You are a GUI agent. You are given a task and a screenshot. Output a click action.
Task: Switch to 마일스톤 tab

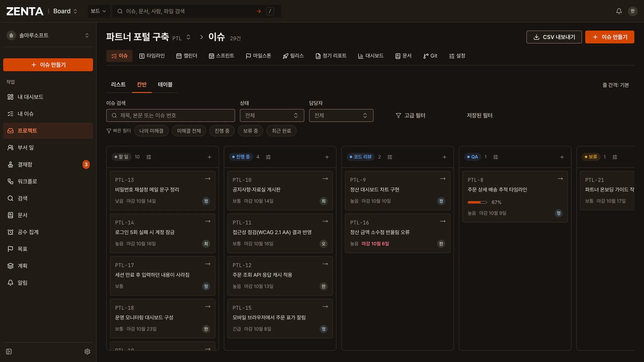258,56
